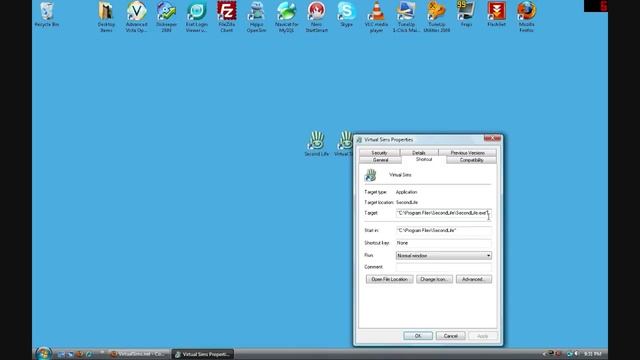Click the Start in field

pos(443,231)
